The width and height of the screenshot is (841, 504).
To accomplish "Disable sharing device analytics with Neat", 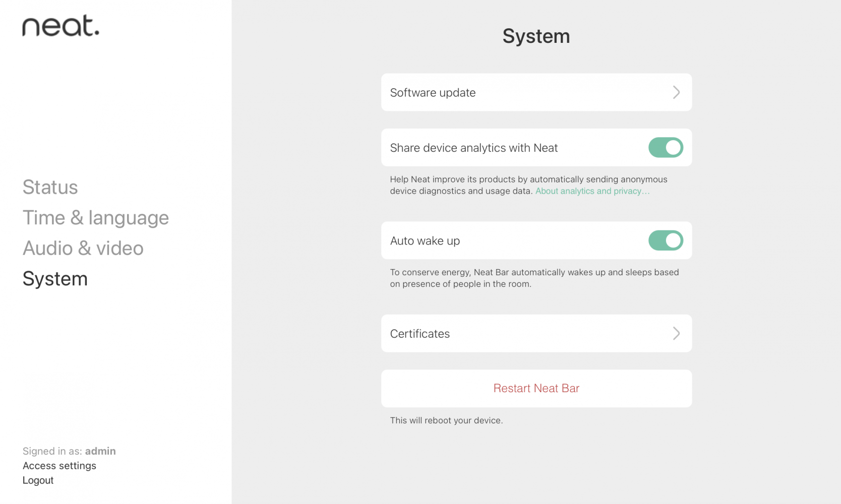I will coord(665,148).
